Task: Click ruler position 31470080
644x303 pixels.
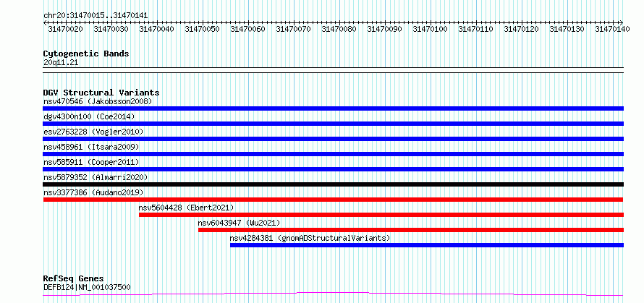Action: click(339, 29)
